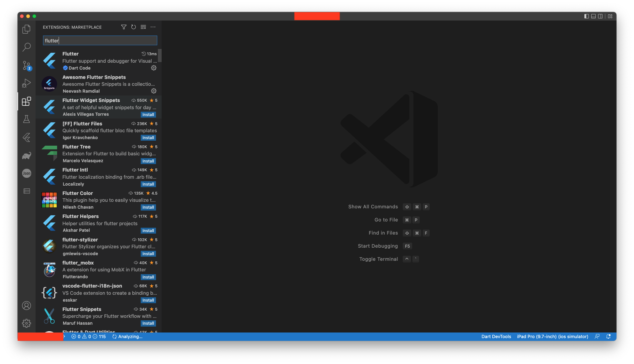Open the Flutter sidebar icon in activity bar
The width and height of the screenshot is (634, 364).
(27, 137)
